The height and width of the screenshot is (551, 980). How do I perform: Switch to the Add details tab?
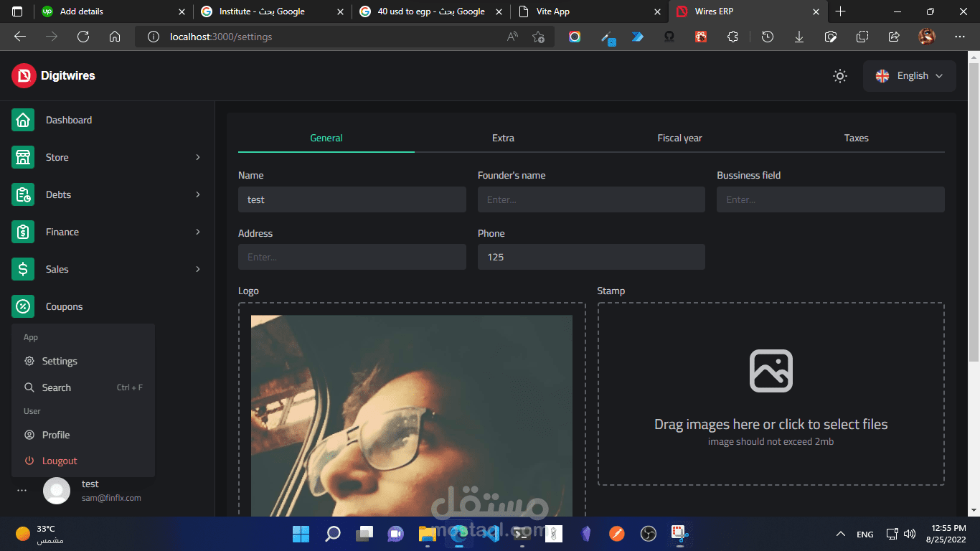pos(113,11)
